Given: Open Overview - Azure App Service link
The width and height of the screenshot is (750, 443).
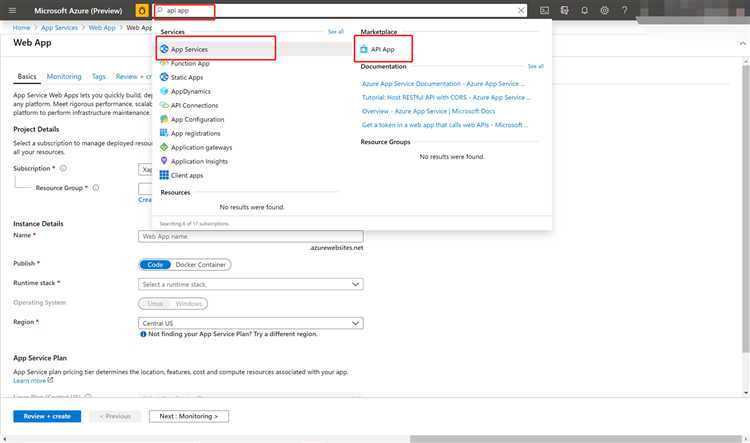Looking at the screenshot, I should (429, 111).
